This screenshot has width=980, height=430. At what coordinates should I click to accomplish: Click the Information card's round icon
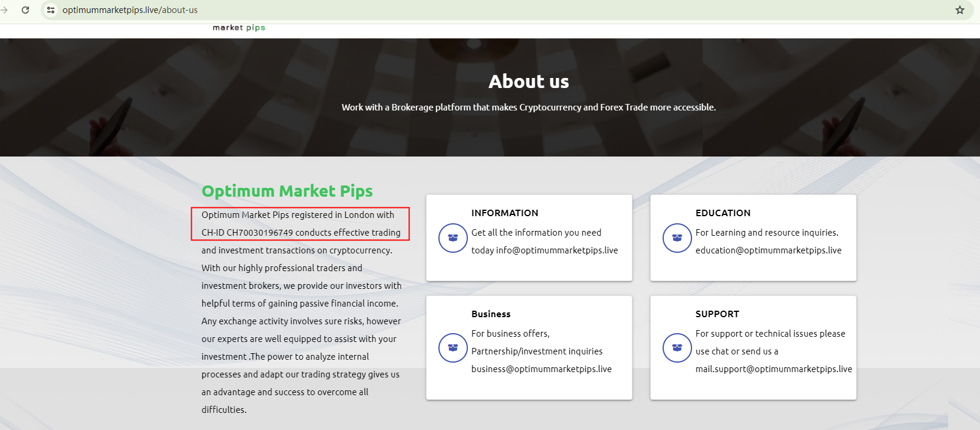(x=453, y=238)
